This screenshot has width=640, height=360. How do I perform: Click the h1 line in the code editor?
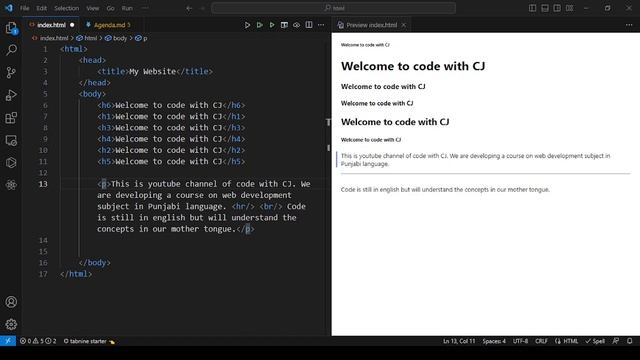tap(171, 116)
